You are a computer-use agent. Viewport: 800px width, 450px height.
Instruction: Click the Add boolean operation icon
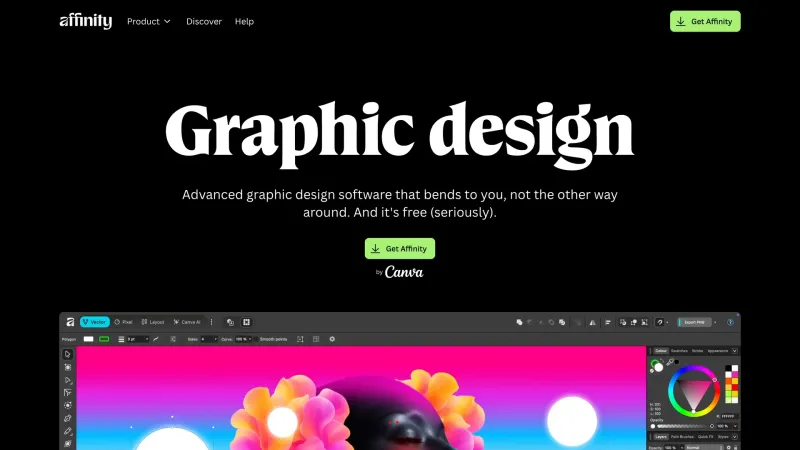pos(519,322)
